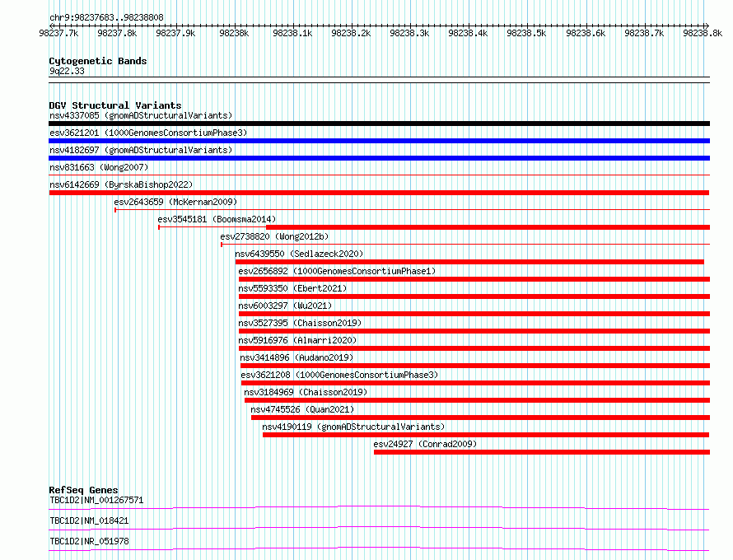The width and height of the screenshot is (733, 560).
Task: Click the Cytogenetic Bands track title
Action: click(x=98, y=61)
